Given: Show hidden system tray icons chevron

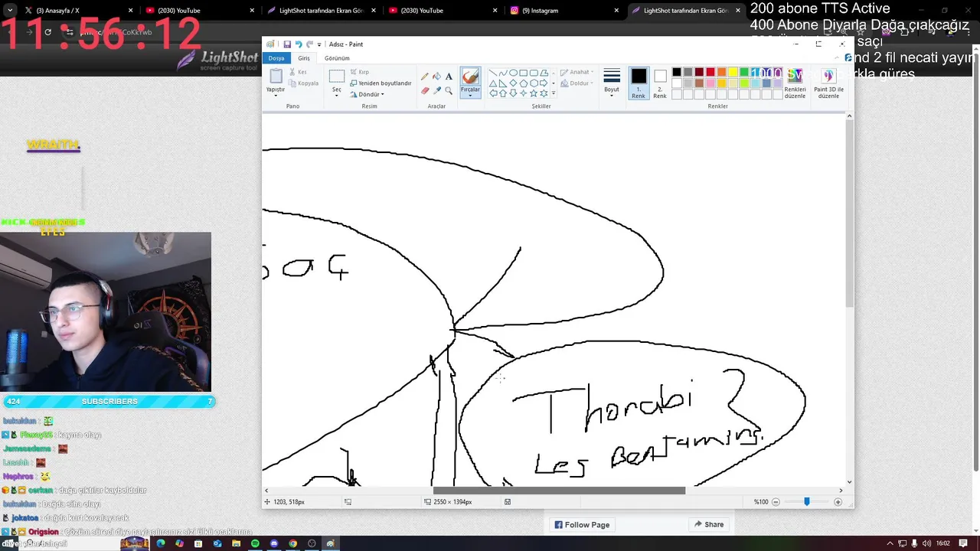Looking at the screenshot, I should tap(890, 543).
